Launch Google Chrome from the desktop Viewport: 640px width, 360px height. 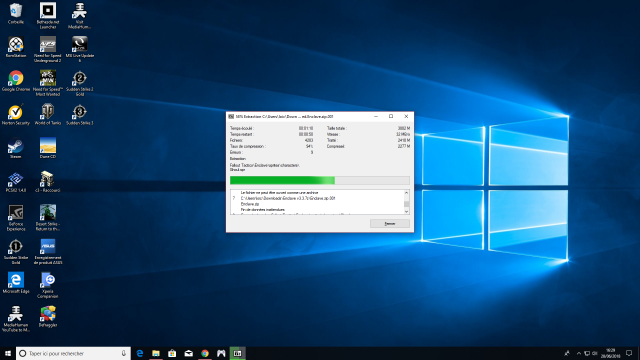(x=16, y=80)
